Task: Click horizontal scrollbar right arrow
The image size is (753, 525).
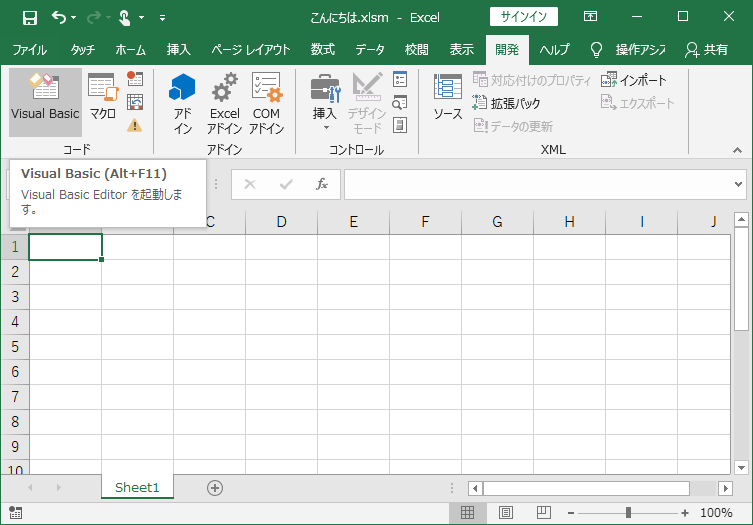Action: coord(726,488)
